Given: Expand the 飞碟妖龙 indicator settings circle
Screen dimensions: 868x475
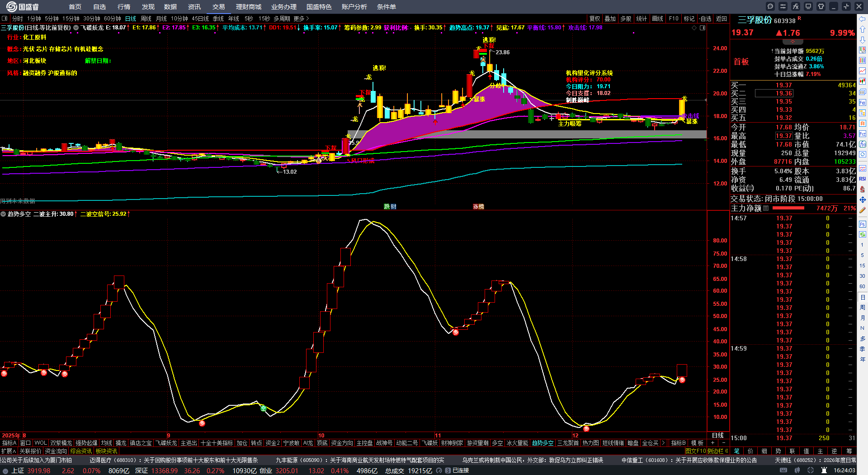Looking at the screenshot, I should click(x=76, y=28).
